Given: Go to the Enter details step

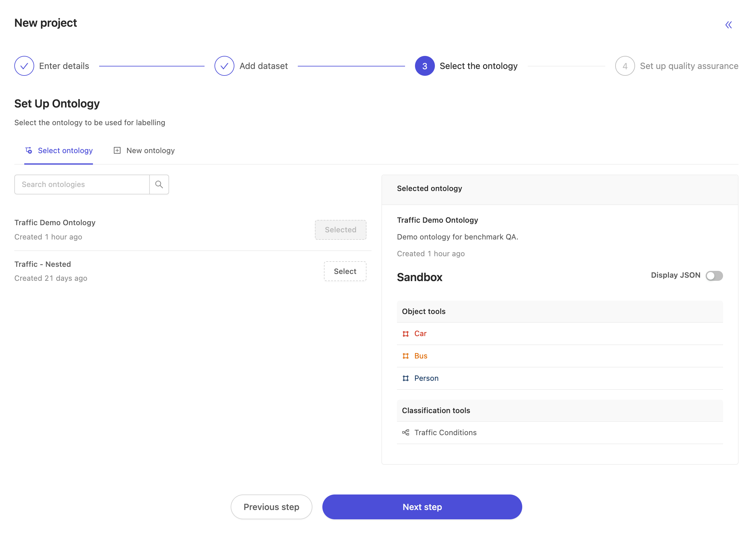Looking at the screenshot, I should [x=64, y=66].
